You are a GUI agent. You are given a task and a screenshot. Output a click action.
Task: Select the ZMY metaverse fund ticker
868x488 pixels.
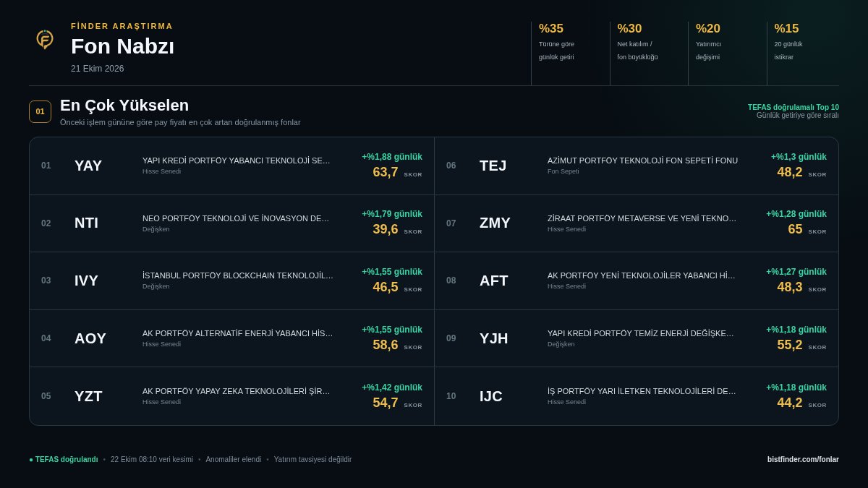click(495, 223)
